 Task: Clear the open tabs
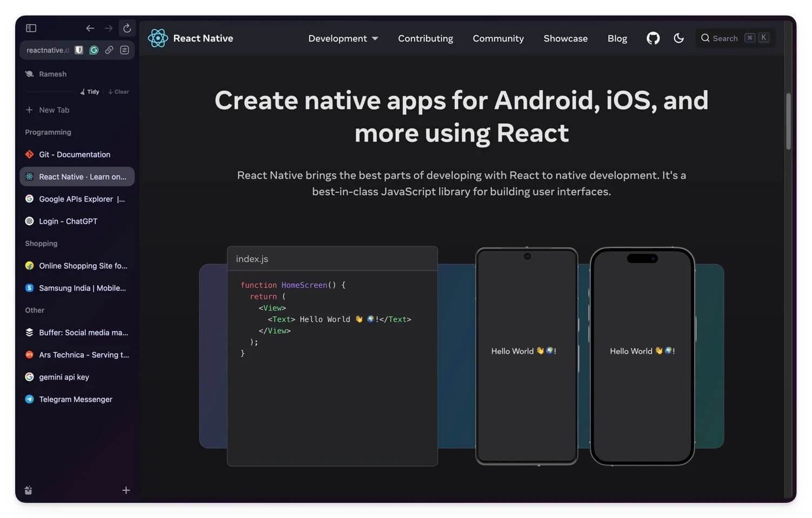118,92
